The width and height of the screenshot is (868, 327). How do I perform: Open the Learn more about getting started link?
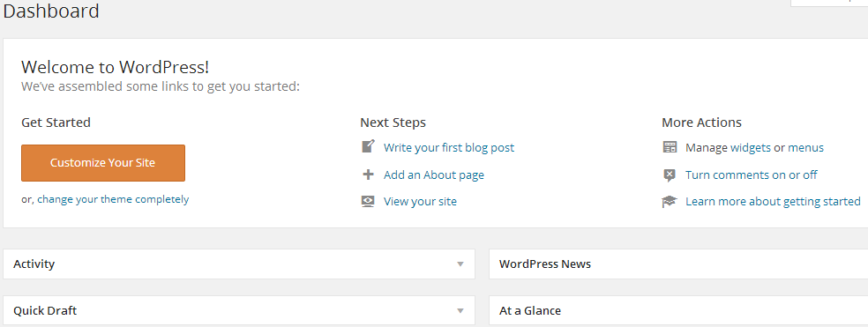click(773, 202)
